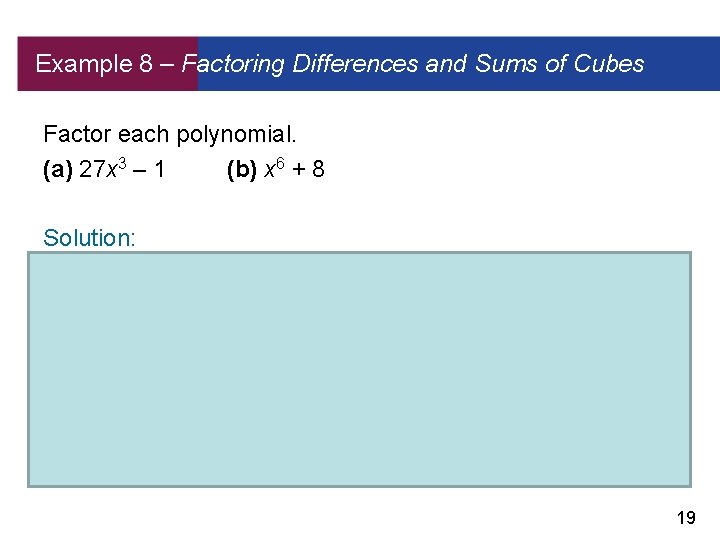Click the empty blue end of the title bar
The width and height of the screenshot is (720, 540).
point(680,64)
